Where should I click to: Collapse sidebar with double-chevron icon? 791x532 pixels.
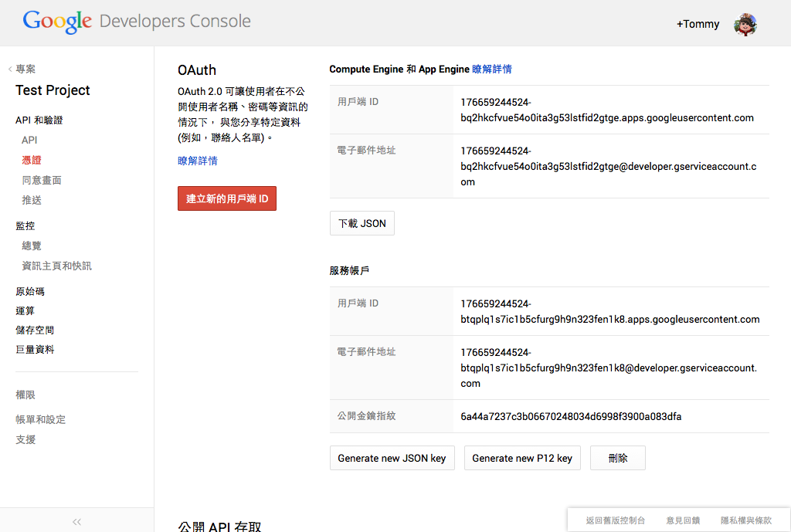(76, 521)
